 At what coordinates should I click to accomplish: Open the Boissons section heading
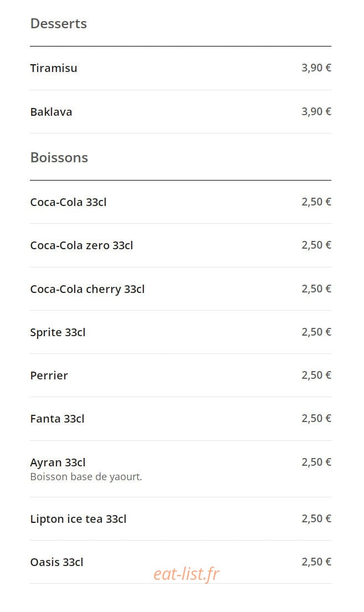pyautogui.click(x=59, y=157)
